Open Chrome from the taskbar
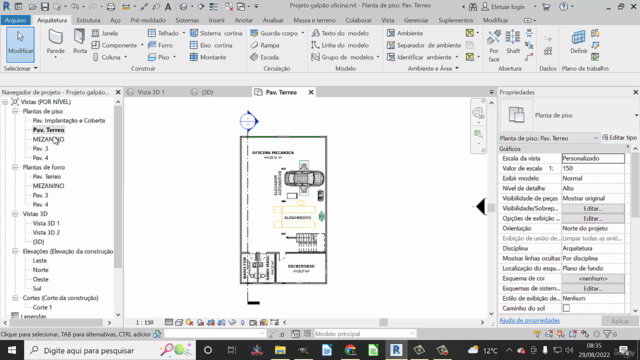This screenshot has height=360, width=640. pyautogui.click(x=350, y=350)
